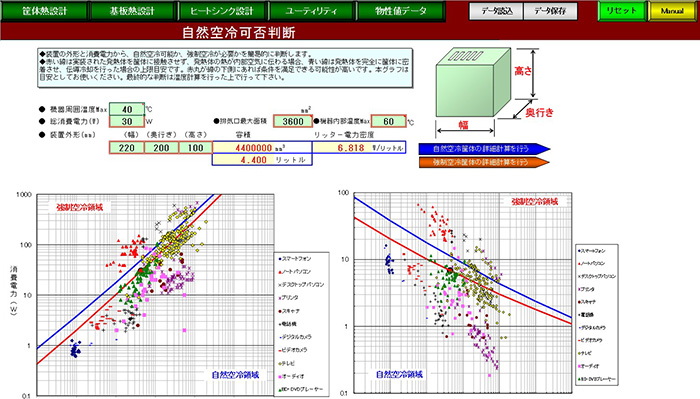Open the ユーティリティ tab
The width and height of the screenshot is (700, 399).
pos(311,11)
